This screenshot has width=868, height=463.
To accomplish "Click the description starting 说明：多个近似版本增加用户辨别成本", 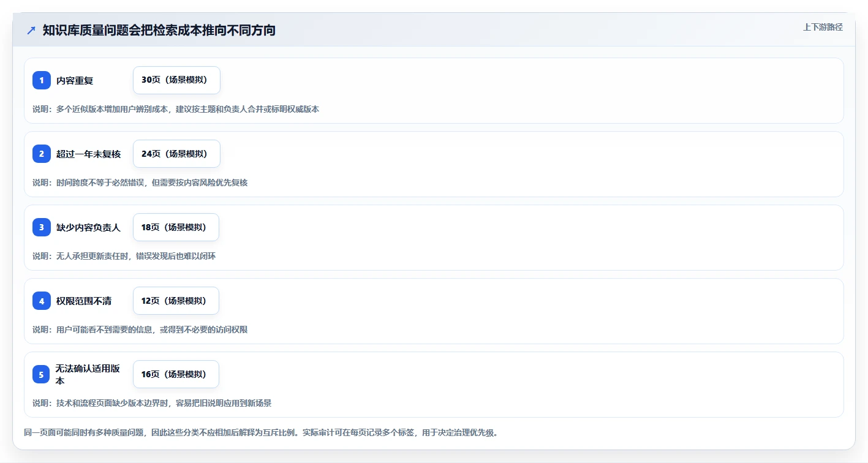I will coord(176,109).
